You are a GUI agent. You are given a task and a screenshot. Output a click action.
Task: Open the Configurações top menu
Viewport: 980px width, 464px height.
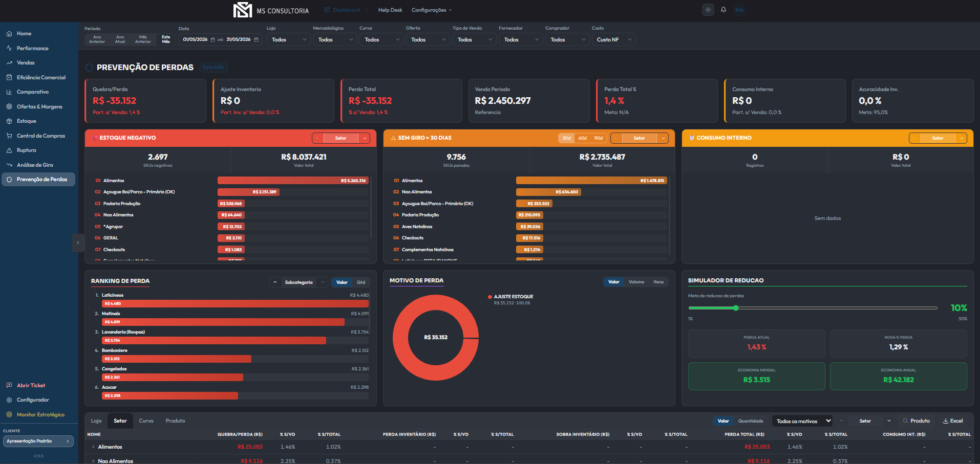coord(432,10)
